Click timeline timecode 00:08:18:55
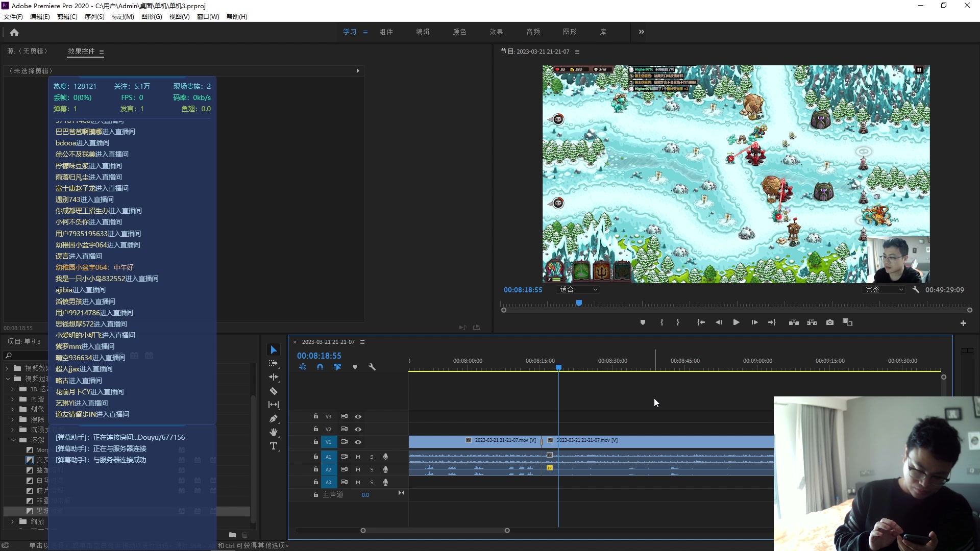This screenshot has width=980, height=551. click(x=319, y=356)
